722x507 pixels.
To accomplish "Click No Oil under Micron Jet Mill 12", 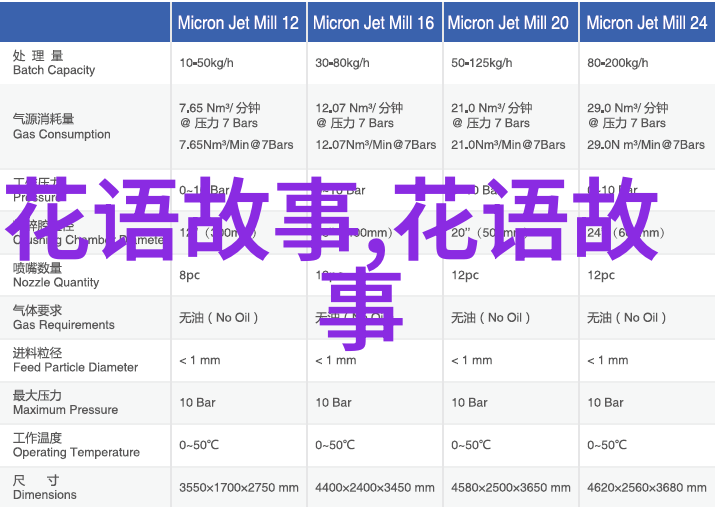I will [x=218, y=318].
